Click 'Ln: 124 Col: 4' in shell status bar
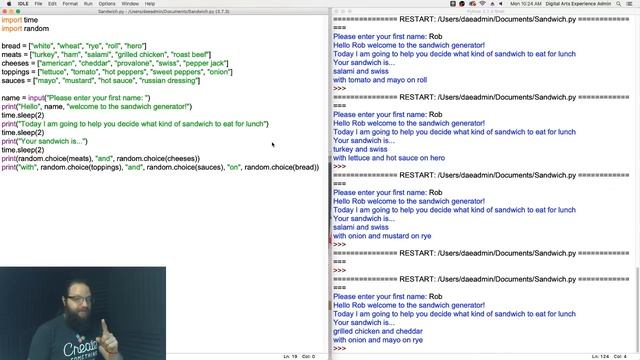 point(609,357)
